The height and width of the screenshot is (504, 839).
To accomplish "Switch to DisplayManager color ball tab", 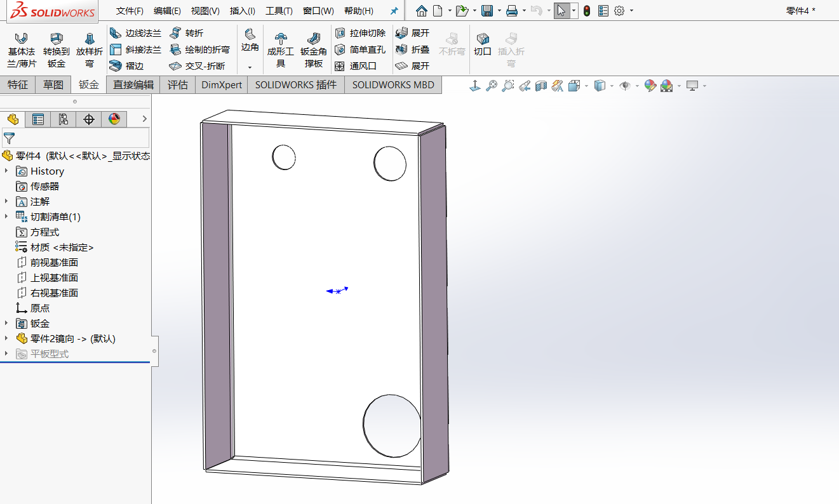I will [x=114, y=119].
